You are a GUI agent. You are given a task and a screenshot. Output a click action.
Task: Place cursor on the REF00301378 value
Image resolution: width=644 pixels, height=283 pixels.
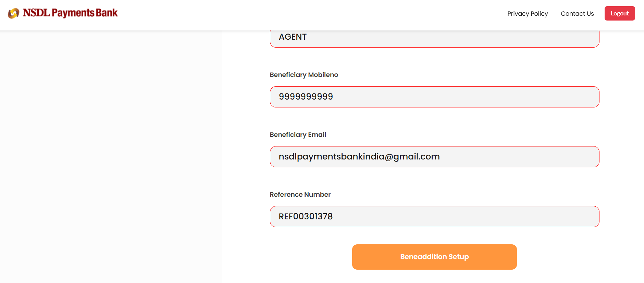(306, 217)
